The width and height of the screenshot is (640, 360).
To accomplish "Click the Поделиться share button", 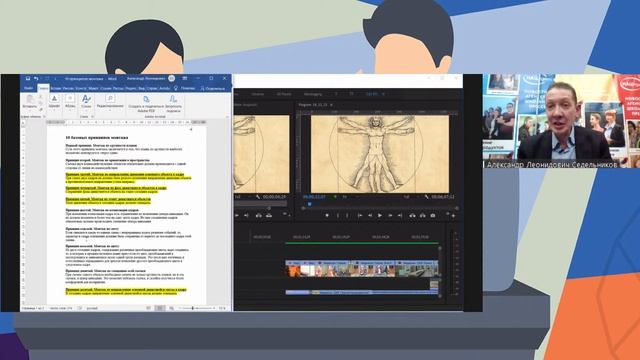I will point(213,88).
